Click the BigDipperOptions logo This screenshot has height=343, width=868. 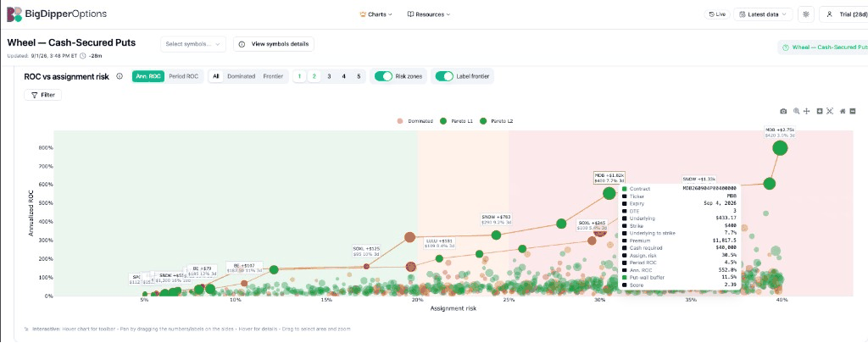tap(57, 14)
